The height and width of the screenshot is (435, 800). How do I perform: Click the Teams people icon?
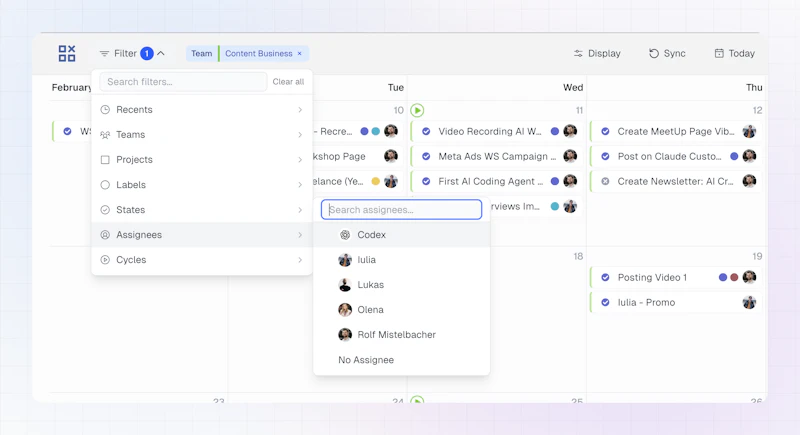105,135
